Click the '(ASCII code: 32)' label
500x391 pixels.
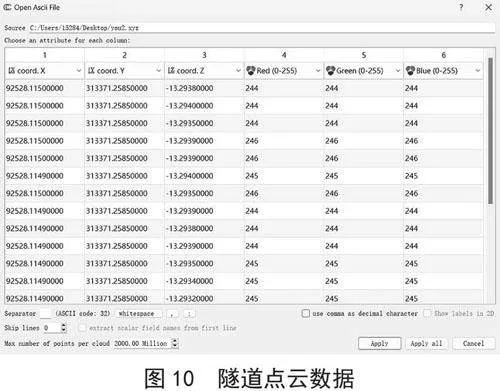click(83, 313)
